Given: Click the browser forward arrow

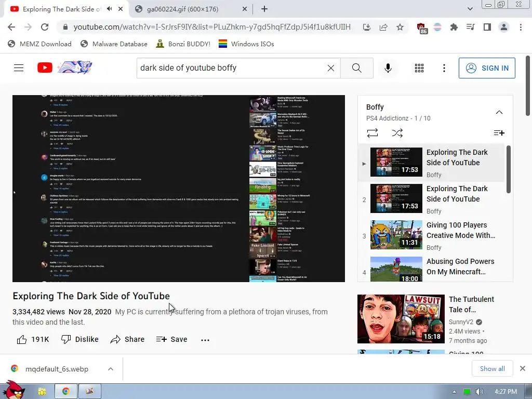Looking at the screenshot, I should click(28, 27).
